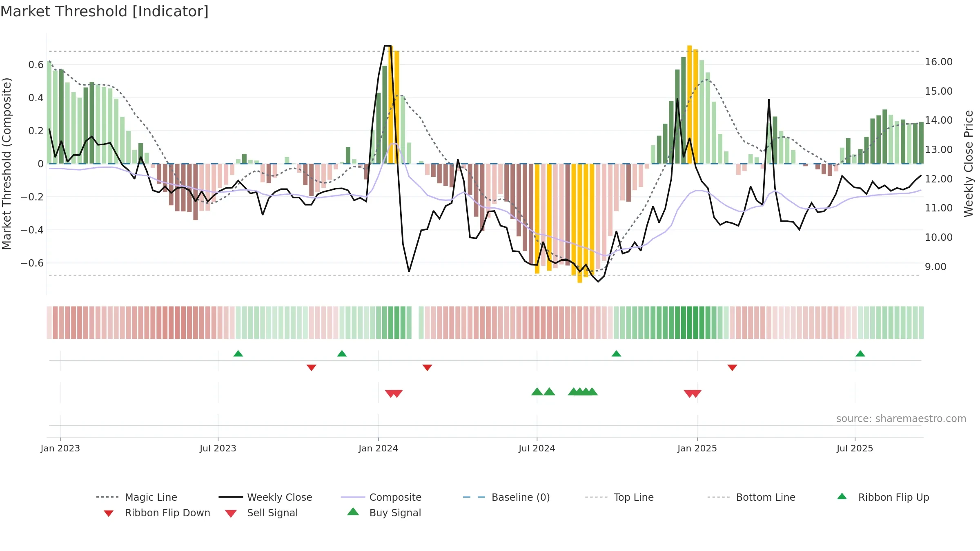Click the Jan 2024 x-axis label
This screenshot has height=551, width=980.
[379, 448]
